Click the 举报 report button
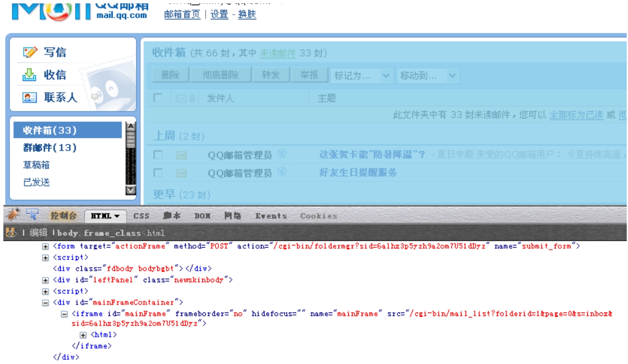 click(x=309, y=75)
